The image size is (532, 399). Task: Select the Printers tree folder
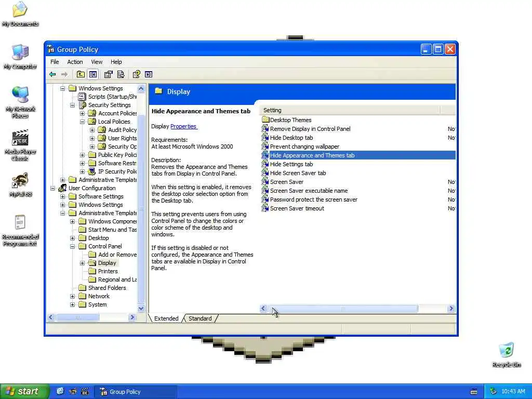tap(108, 271)
